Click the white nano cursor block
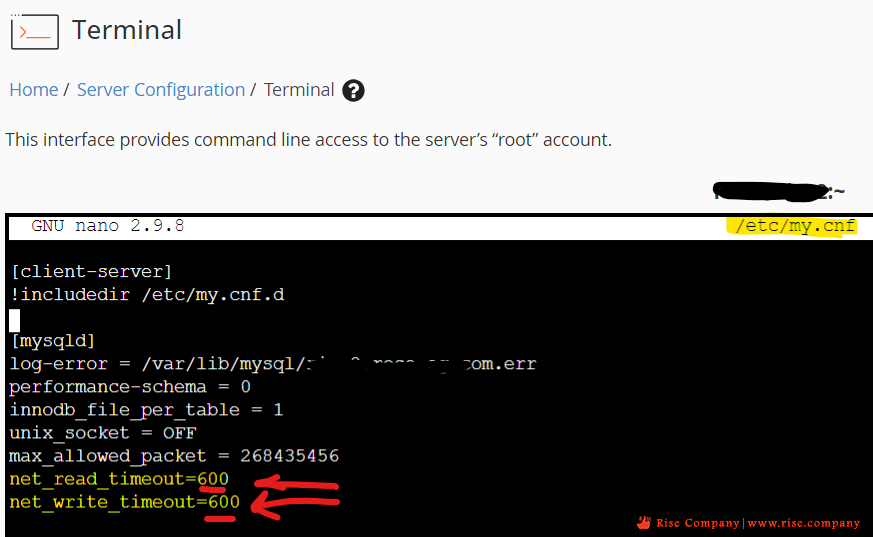Image resolution: width=873 pixels, height=537 pixels. coord(14,321)
